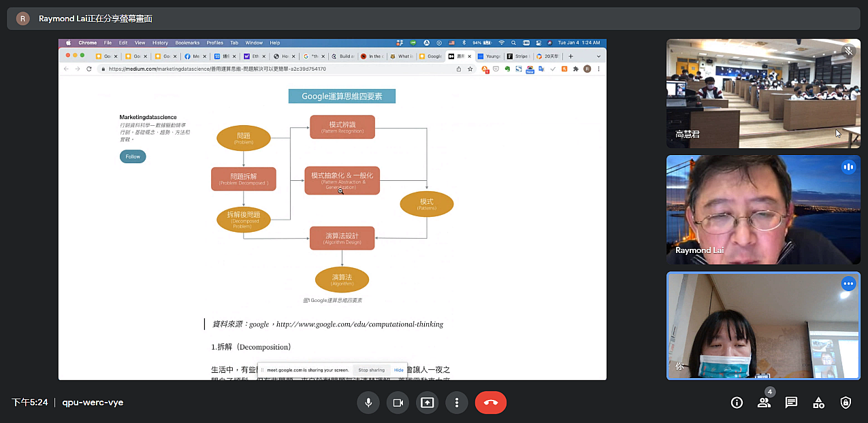Open host controls shield icon
Viewport: 868px width, 423px height.
846,402
